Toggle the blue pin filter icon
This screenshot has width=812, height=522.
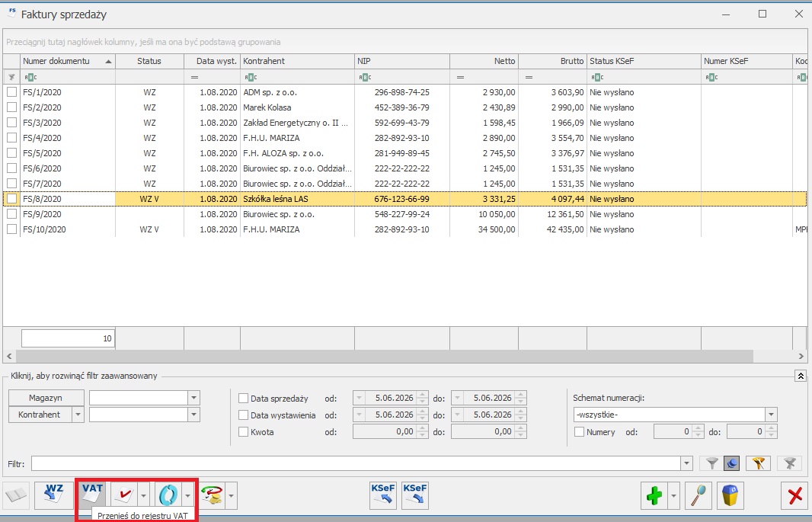732,463
